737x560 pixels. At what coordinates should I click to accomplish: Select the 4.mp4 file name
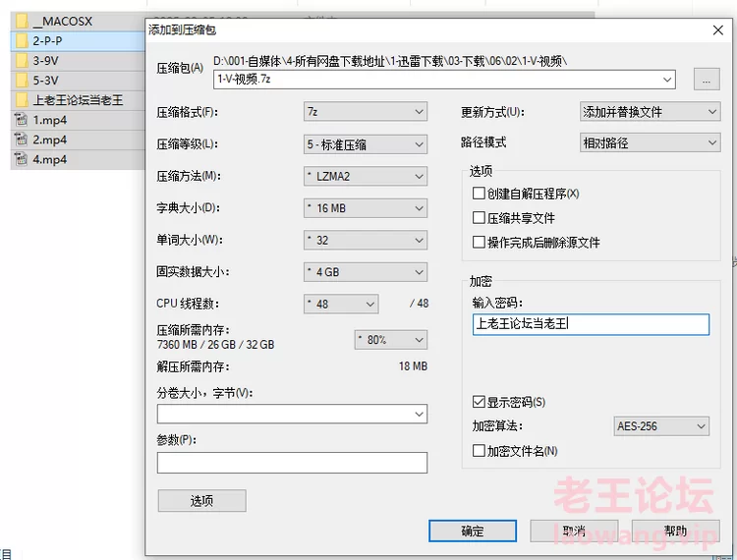click(50, 159)
